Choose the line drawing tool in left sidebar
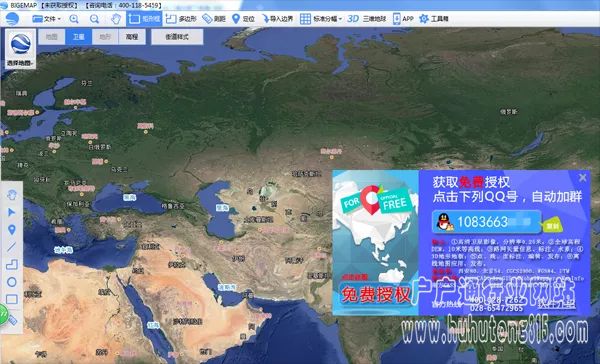 (11, 247)
